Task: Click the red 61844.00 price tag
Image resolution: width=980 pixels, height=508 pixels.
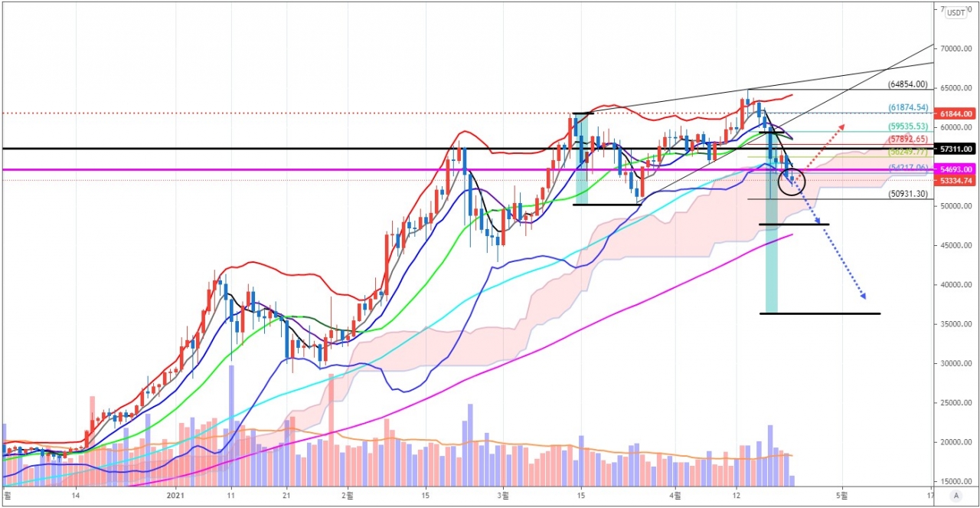Action: pos(957,113)
